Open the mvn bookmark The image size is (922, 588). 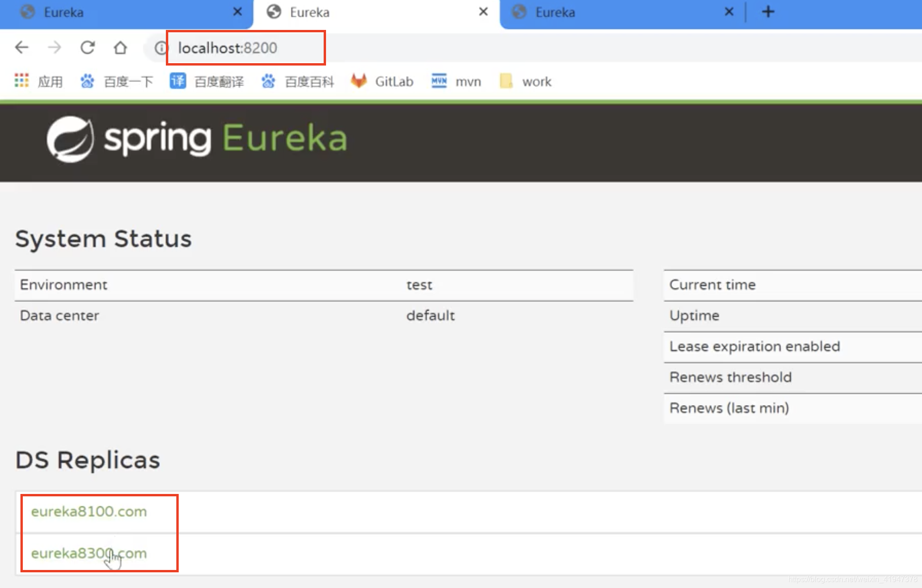pyautogui.click(x=456, y=81)
